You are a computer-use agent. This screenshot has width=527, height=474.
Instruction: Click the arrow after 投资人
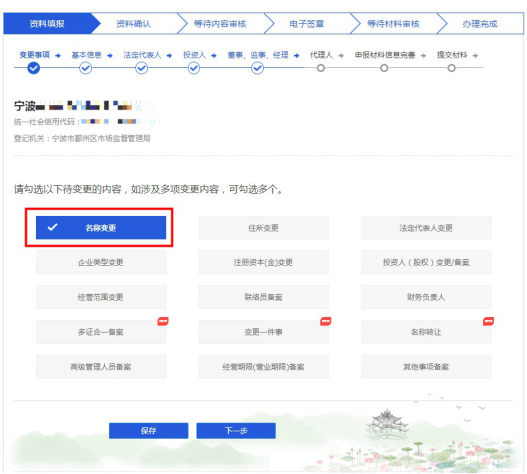pos(214,55)
